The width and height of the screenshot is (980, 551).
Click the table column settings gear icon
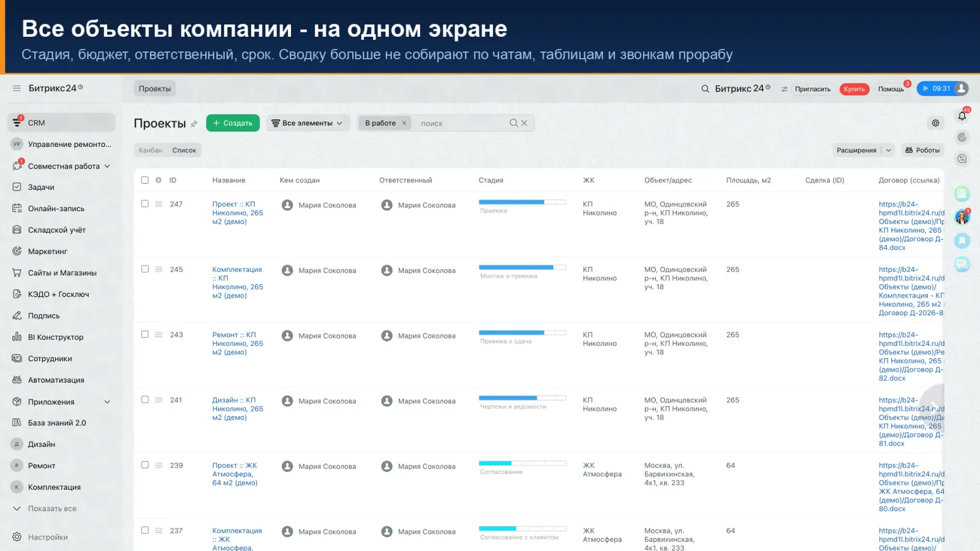159,180
